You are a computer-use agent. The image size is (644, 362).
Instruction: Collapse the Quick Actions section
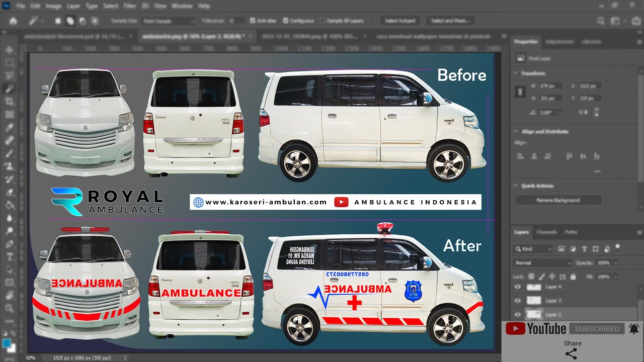(x=516, y=186)
